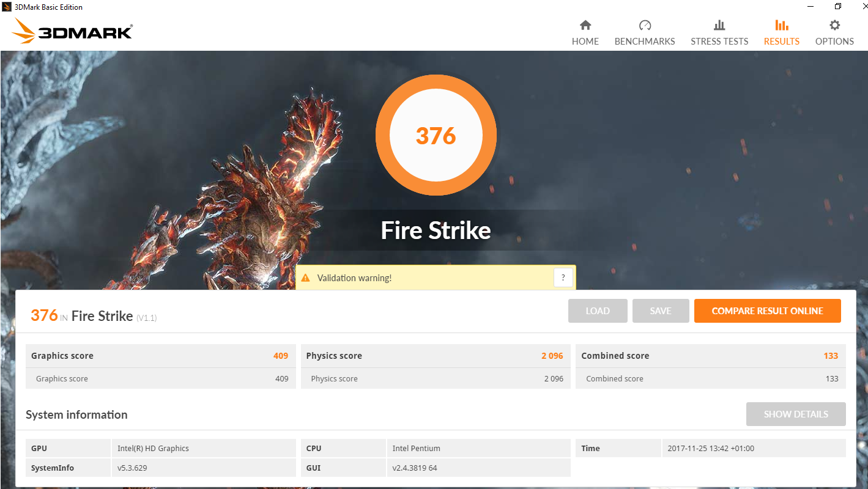Click the 3DMark title bar app icon
868x489 pixels.
coord(7,7)
